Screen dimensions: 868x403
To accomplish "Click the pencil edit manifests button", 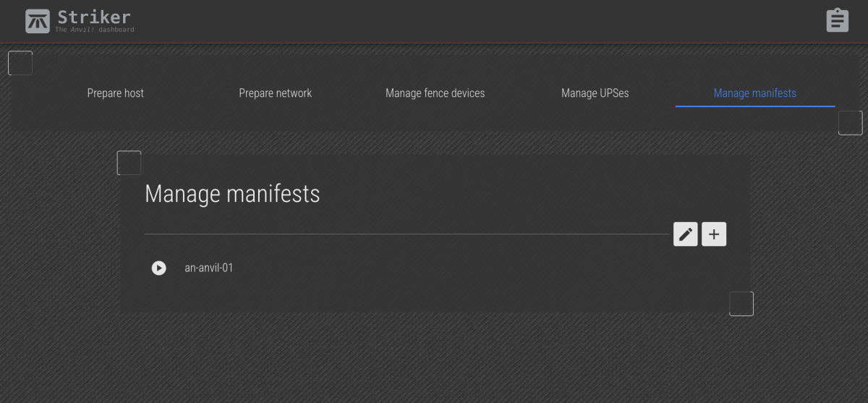I will (686, 234).
